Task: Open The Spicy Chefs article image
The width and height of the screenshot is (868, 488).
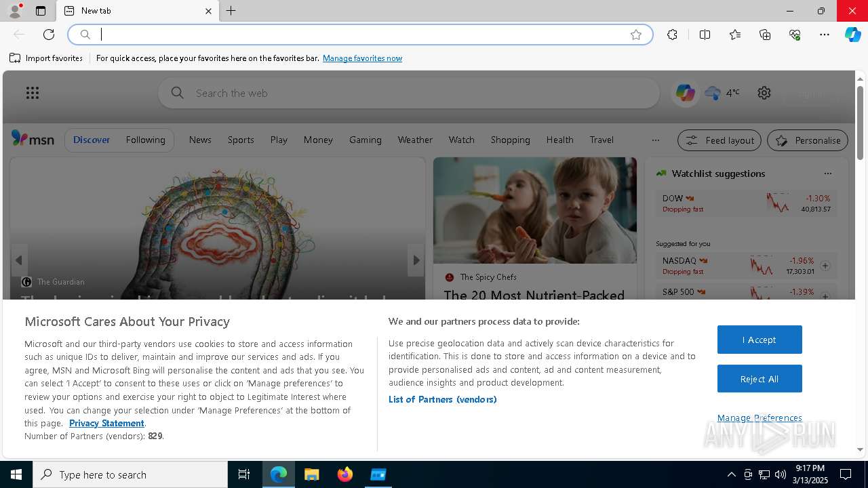Action: click(535, 210)
